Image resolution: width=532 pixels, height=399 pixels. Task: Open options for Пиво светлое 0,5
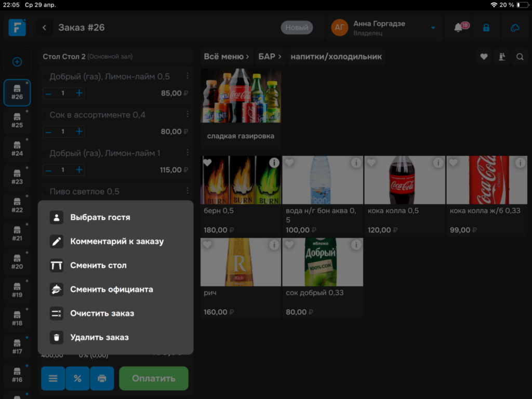(187, 191)
